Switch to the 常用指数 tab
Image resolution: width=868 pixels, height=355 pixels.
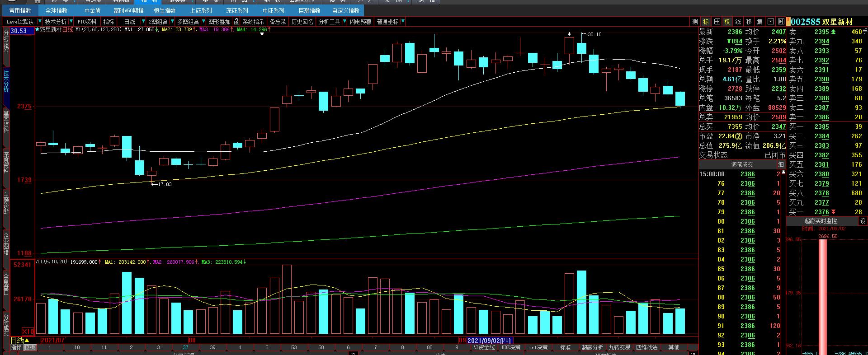[x=20, y=10]
